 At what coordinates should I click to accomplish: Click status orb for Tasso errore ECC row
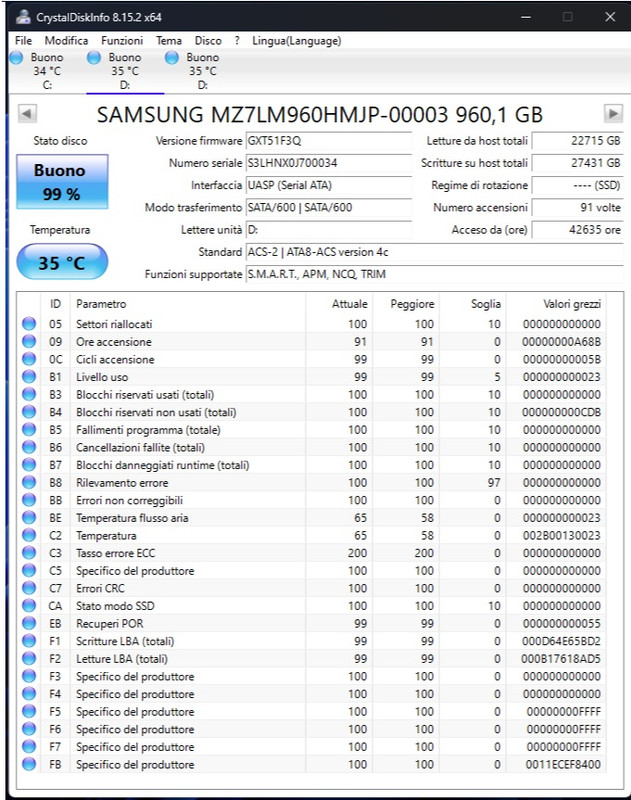coord(29,553)
